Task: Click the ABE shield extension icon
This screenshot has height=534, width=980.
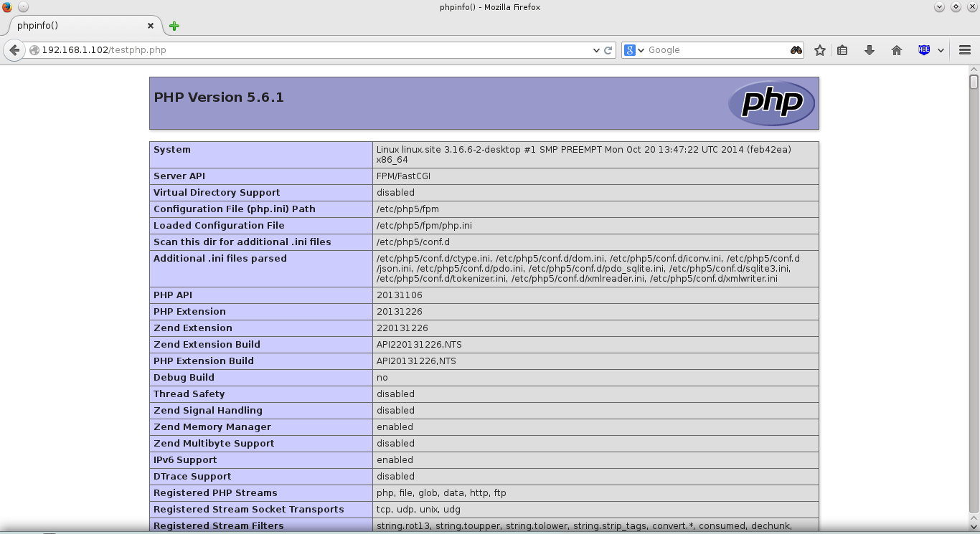Action: click(x=924, y=50)
